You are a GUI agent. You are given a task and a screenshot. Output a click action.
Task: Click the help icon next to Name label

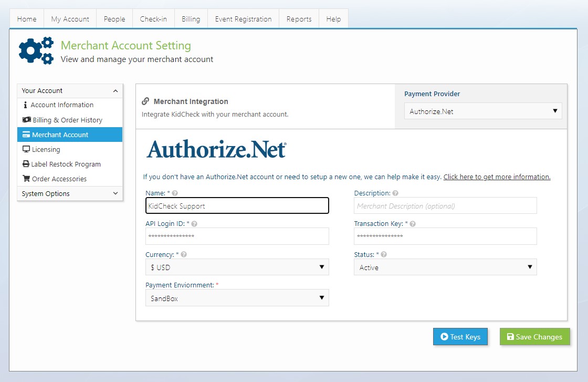[175, 193]
